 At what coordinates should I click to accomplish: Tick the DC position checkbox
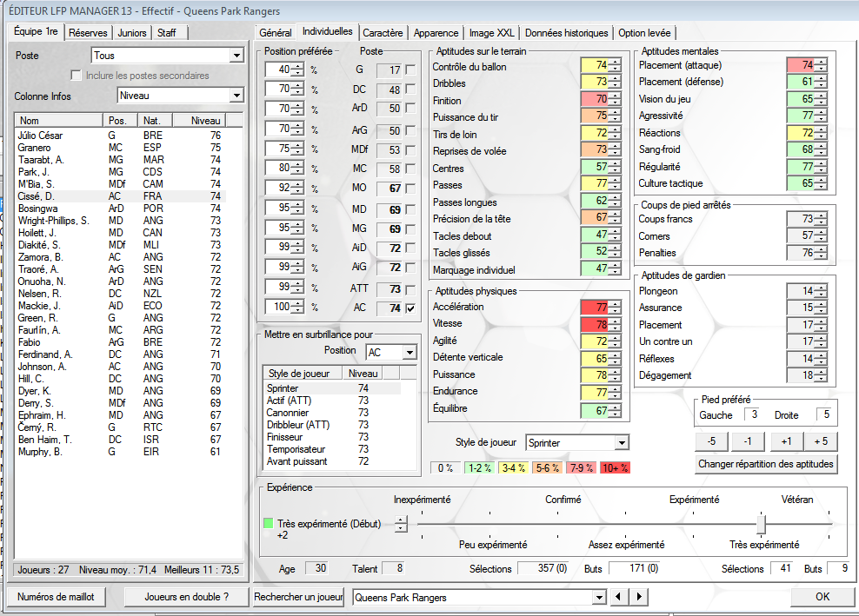pyautogui.click(x=410, y=89)
